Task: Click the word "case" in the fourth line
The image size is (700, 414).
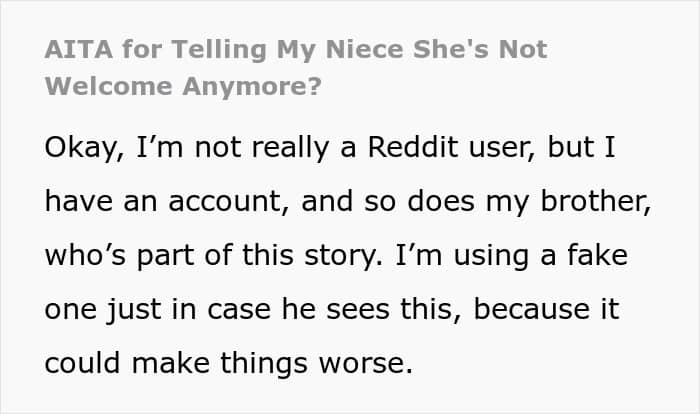Action: coord(239,310)
